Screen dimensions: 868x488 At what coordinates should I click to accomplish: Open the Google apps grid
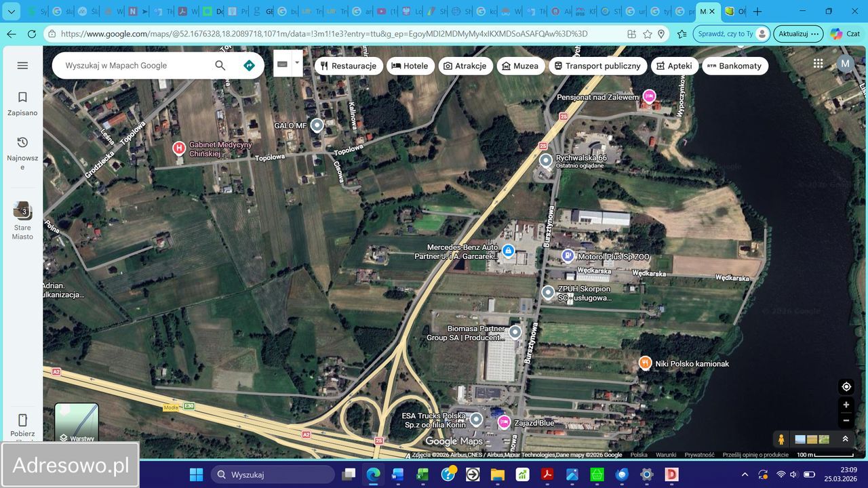[818, 64]
